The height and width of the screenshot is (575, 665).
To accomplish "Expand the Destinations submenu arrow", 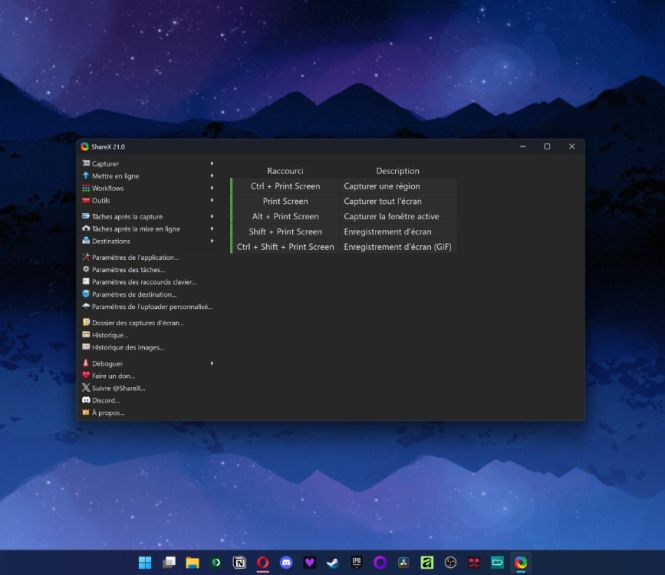I will click(x=212, y=241).
